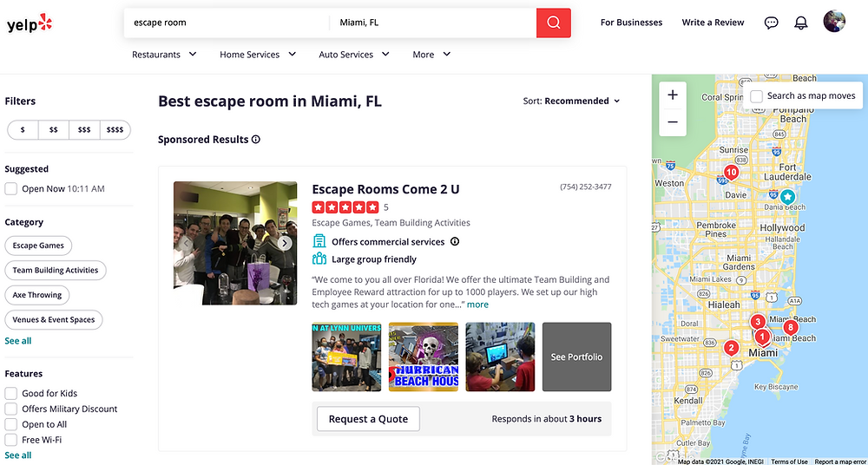Select the $ price filter

click(x=23, y=129)
